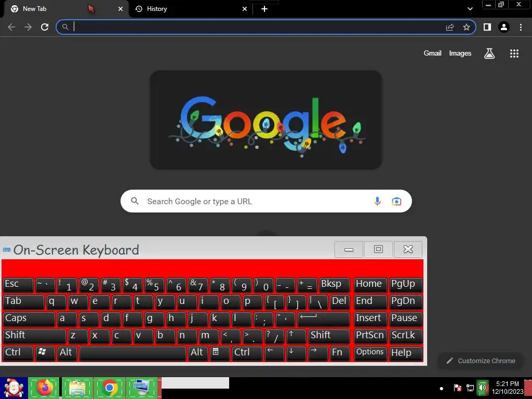Switch to the New Tab tab
The width and height of the screenshot is (532, 399).
(x=66, y=9)
